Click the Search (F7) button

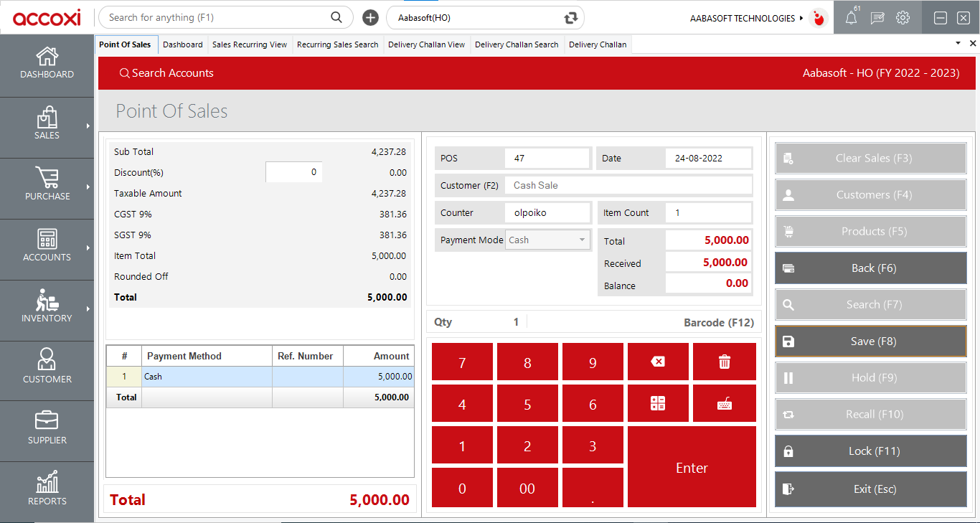click(x=871, y=305)
